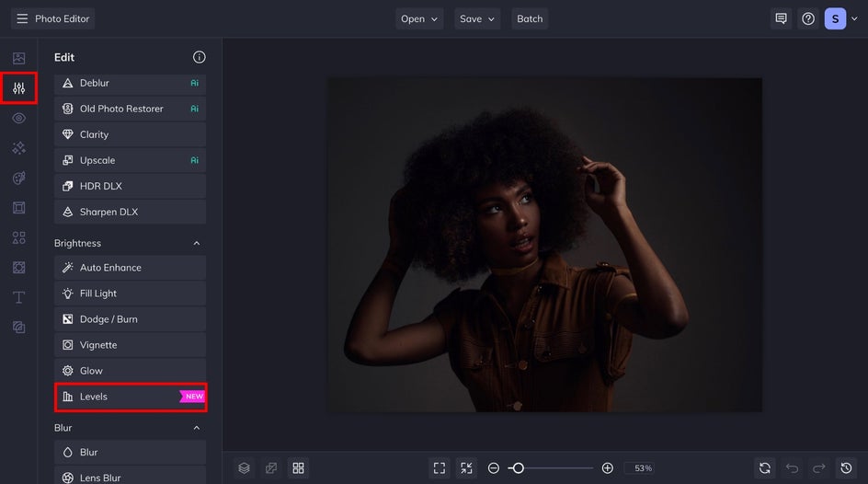Redo the last action
This screenshot has width=868, height=484.
pyautogui.click(x=818, y=468)
